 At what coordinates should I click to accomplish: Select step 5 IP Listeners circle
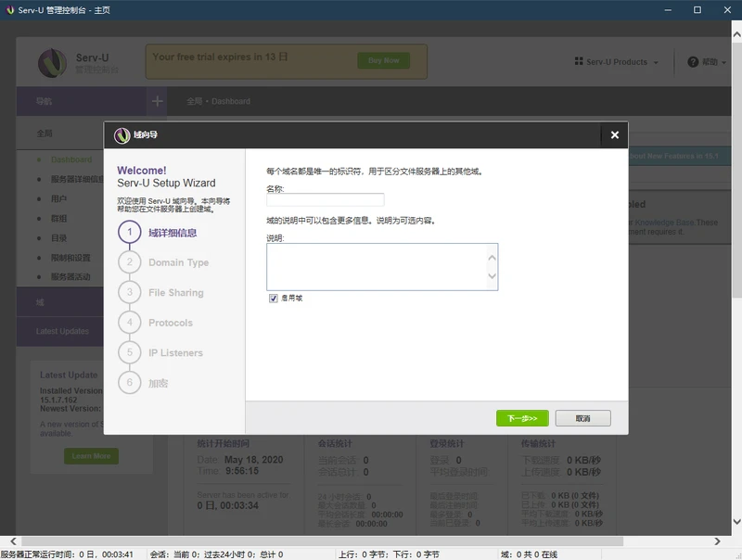129,353
